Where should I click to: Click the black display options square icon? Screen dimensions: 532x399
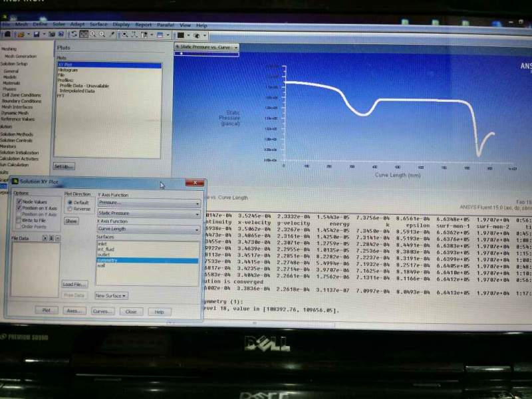point(181,35)
